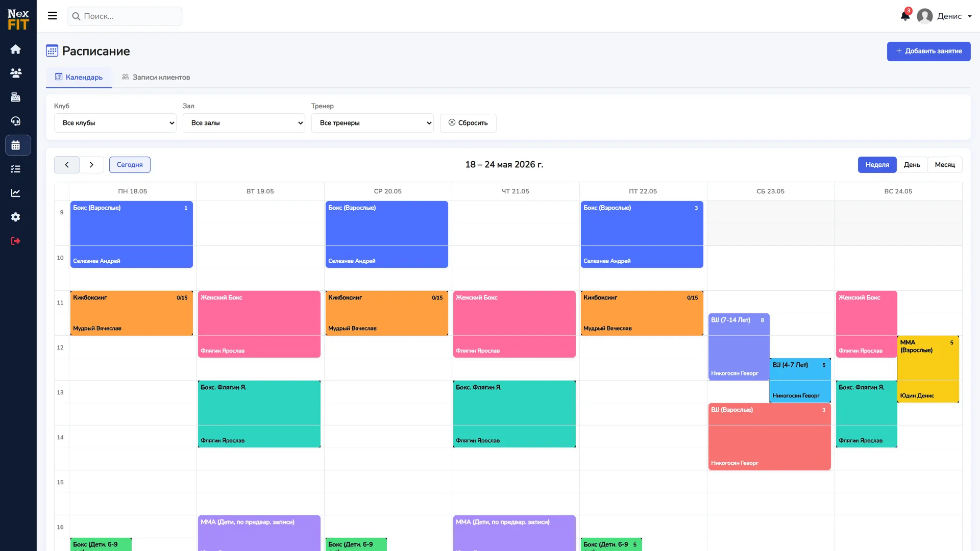Click the ЧТ 21.05 column header

(x=516, y=191)
